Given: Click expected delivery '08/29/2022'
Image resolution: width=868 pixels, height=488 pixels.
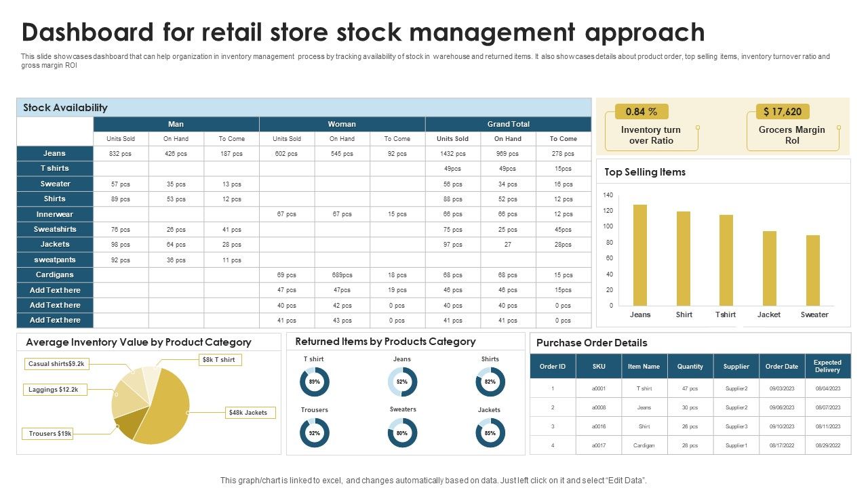Looking at the screenshot, I should click(828, 445).
